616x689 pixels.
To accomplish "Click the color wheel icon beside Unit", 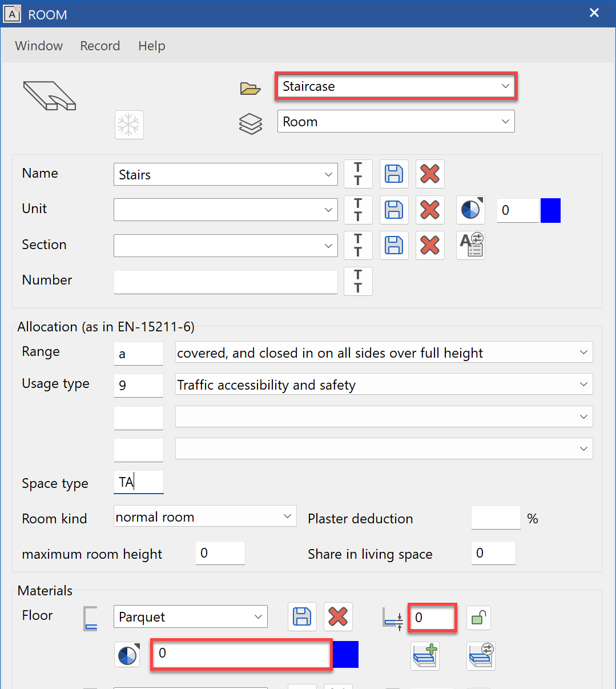I will [x=470, y=210].
